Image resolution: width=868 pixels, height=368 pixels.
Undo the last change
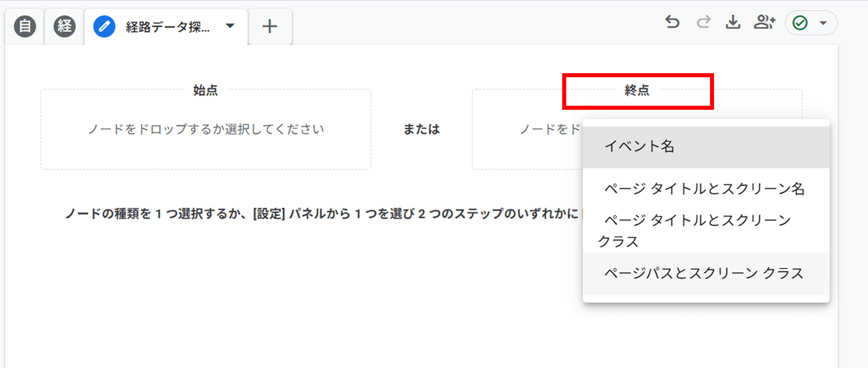click(x=672, y=22)
